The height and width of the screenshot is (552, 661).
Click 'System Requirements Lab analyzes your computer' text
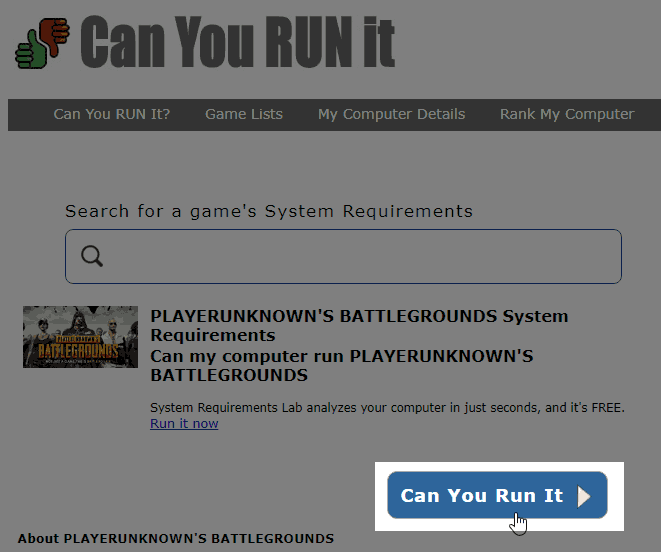pos(387,408)
